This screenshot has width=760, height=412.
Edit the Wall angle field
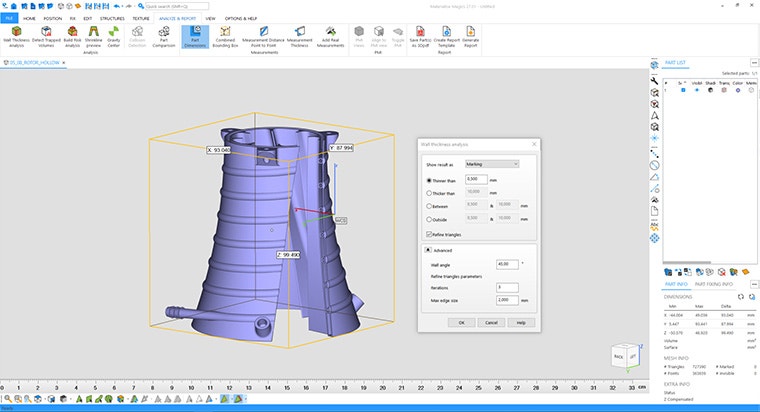pos(507,264)
